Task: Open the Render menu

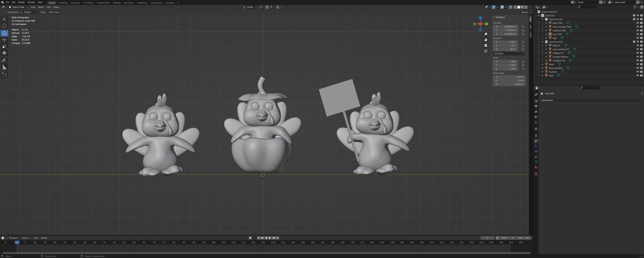Action: click(22, 2)
